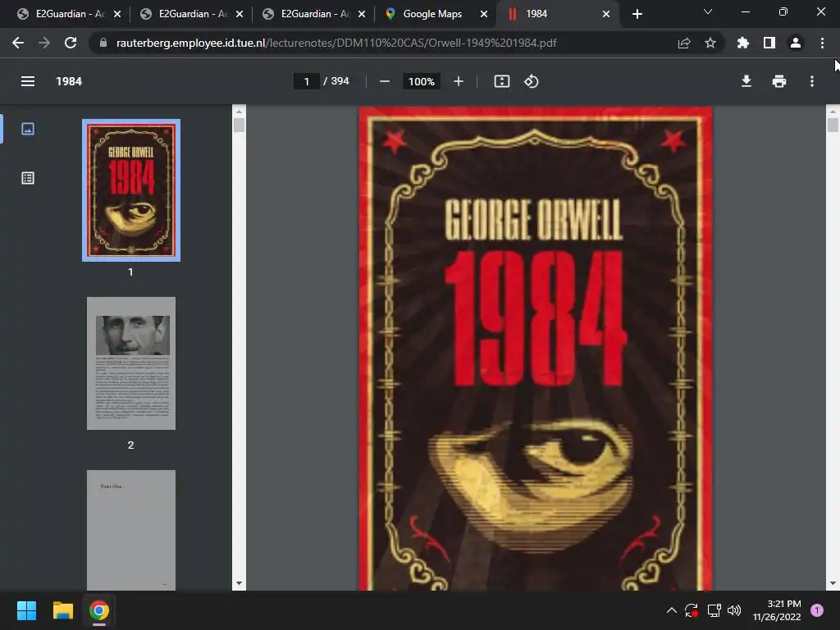
Task: Open a new browser tab
Action: click(637, 14)
